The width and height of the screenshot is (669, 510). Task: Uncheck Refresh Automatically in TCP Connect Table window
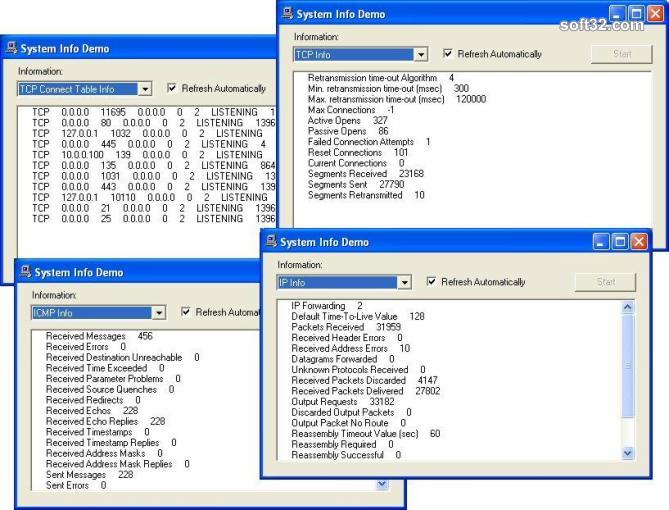(172, 88)
